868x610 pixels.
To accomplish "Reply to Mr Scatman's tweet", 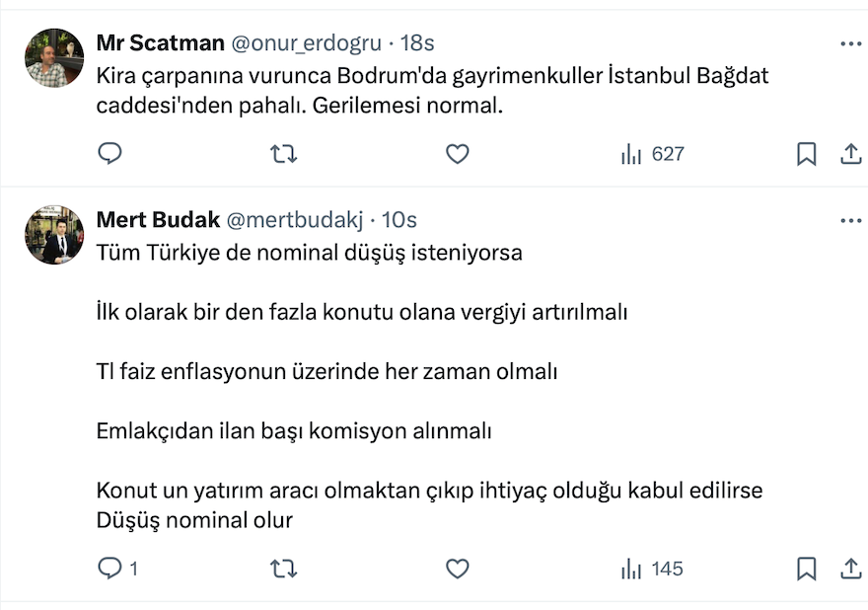I will (110, 154).
